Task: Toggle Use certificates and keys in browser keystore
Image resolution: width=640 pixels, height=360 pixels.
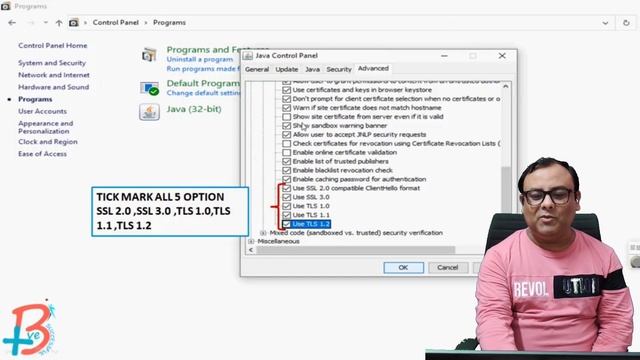Action: click(287, 90)
